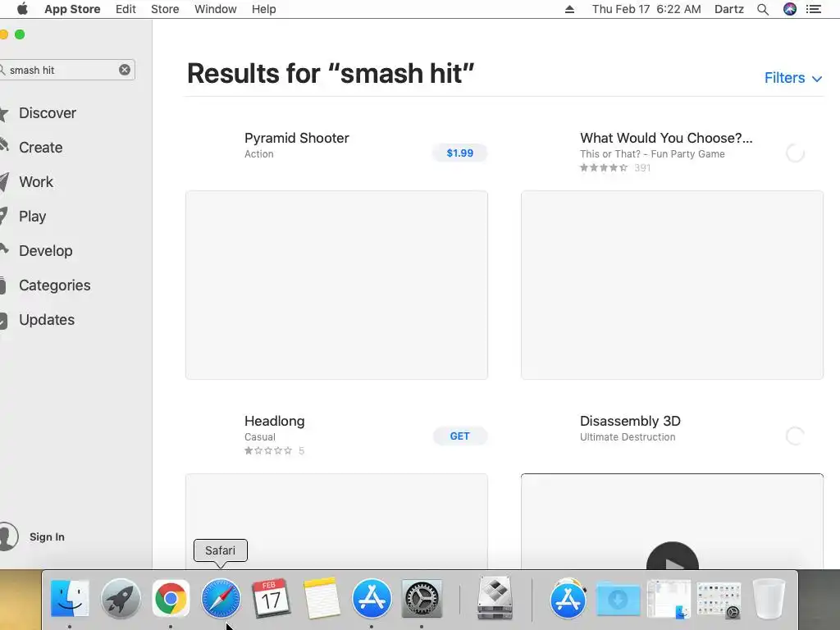This screenshot has height=630, width=840.
Task: Open Boot Camp Assistant in the dock
Action: (x=495, y=598)
